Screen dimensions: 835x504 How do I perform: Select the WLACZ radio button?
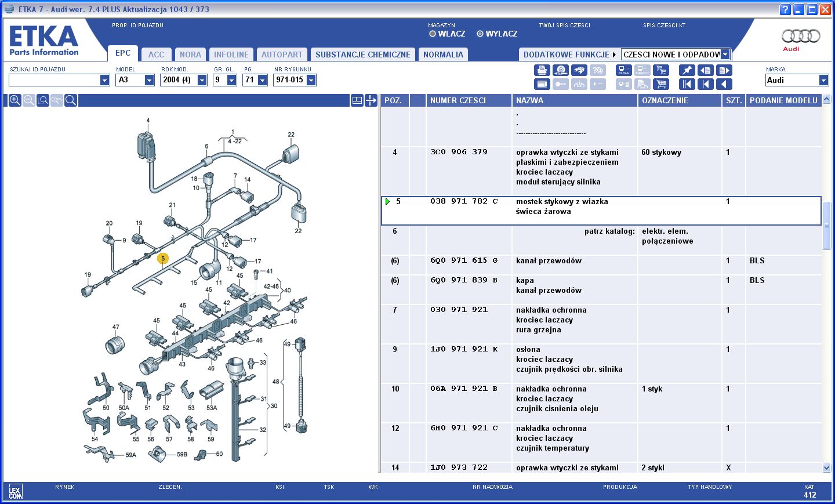(x=433, y=34)
